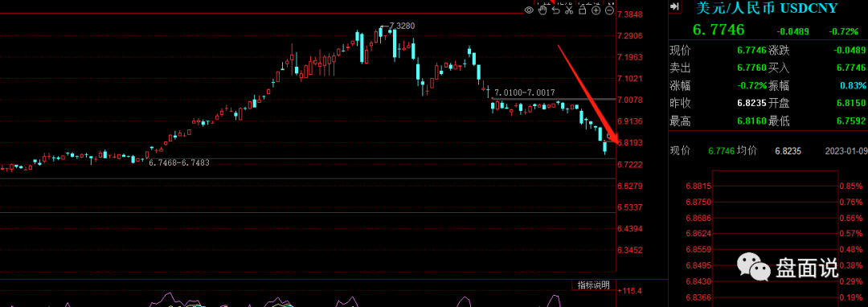Click the undo arrow icon
Viewport: 868px width, 307px height.
coord(556,10)
